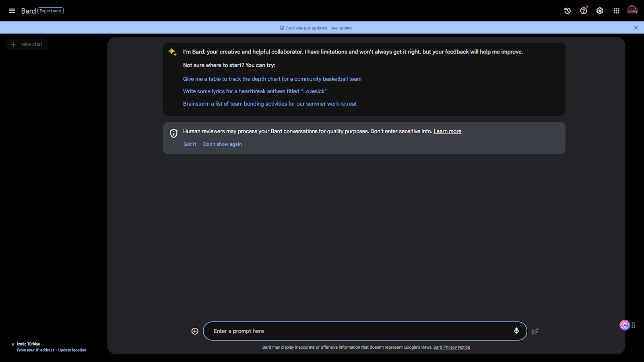Image resolution: width=644 pixels, height=362 pixels.
Task: Try the basketball depth chart prompt
Action: (272, 79)
